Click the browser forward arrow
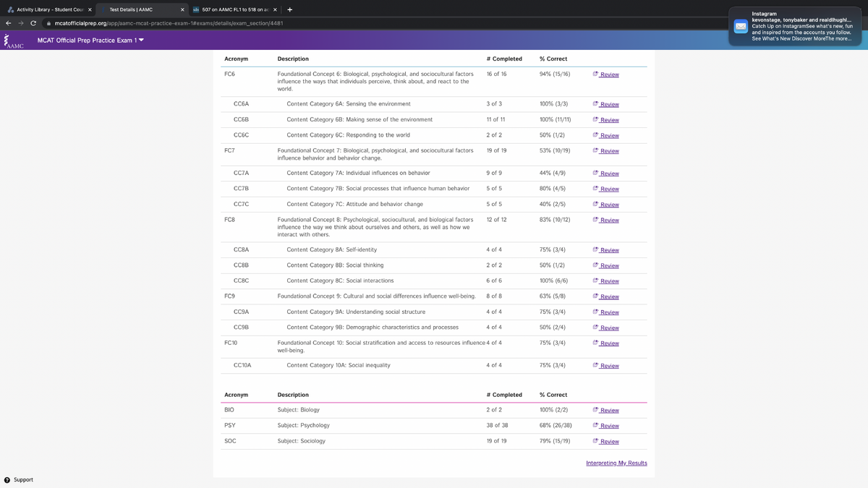Viewport: 868px width, 488px height. click(21, 23)
